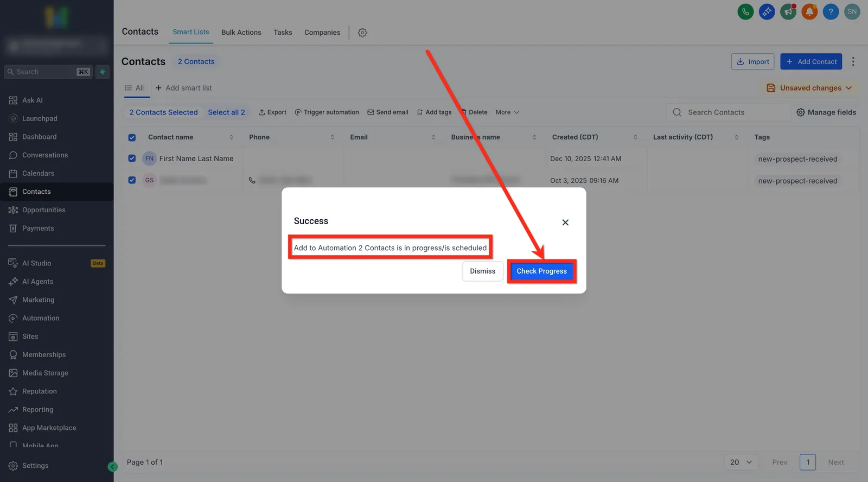Image resolution: width=868 pixels, height=482 pixels.
Task: Uncheck the GS contact row checkbox
Action: click(x=132, y=180)
